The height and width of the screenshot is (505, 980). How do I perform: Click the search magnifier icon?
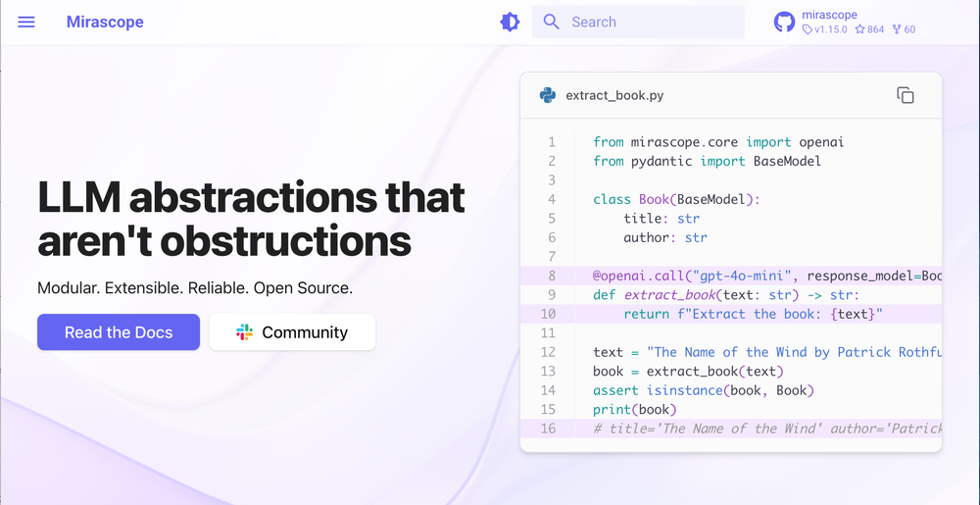click(x=552, y=22)
